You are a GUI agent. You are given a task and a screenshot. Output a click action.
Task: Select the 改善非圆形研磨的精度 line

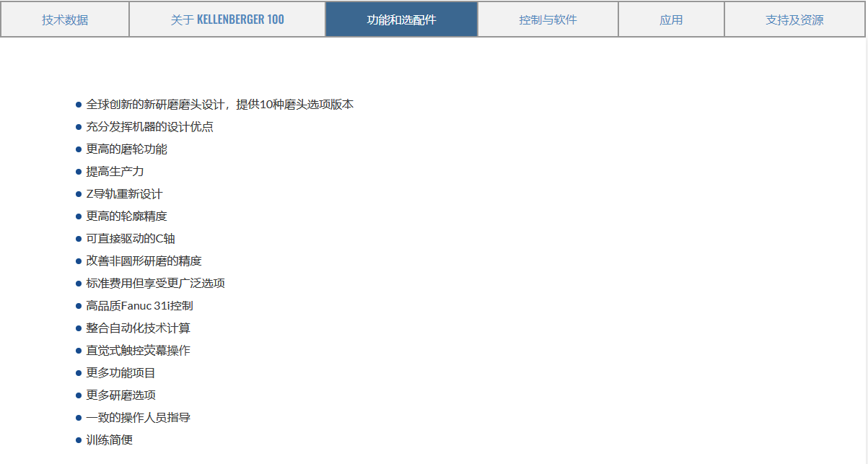click(144, 261)
